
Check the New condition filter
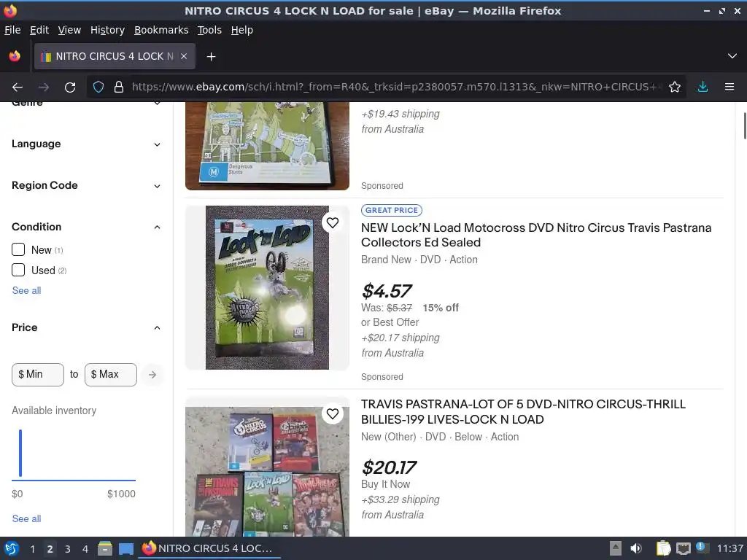[18, 249]
